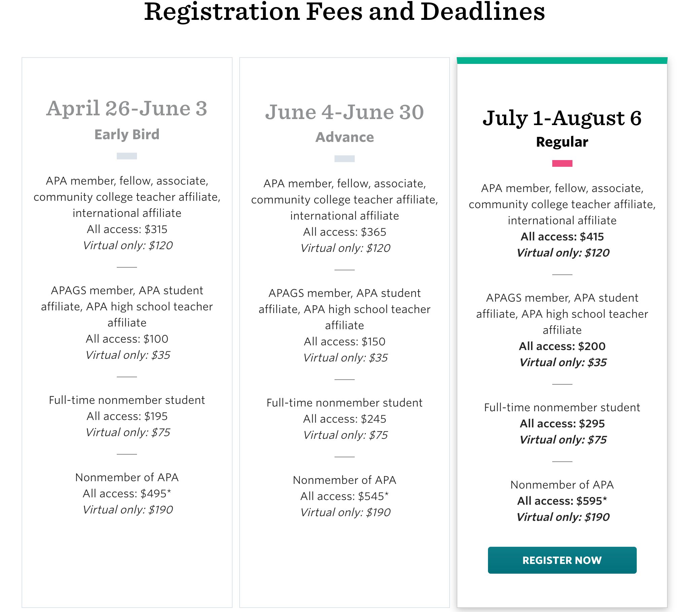Screen dimensions: 700x612
Task: Click the green bar atop the Regular card
Action: coord(562,61)
